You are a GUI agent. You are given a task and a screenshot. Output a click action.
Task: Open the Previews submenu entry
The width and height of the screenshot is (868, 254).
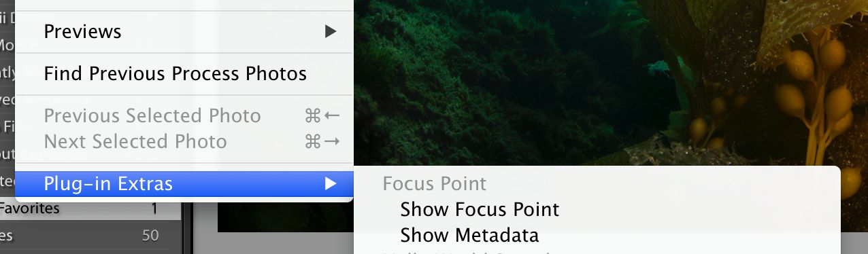tap(184, 31)
